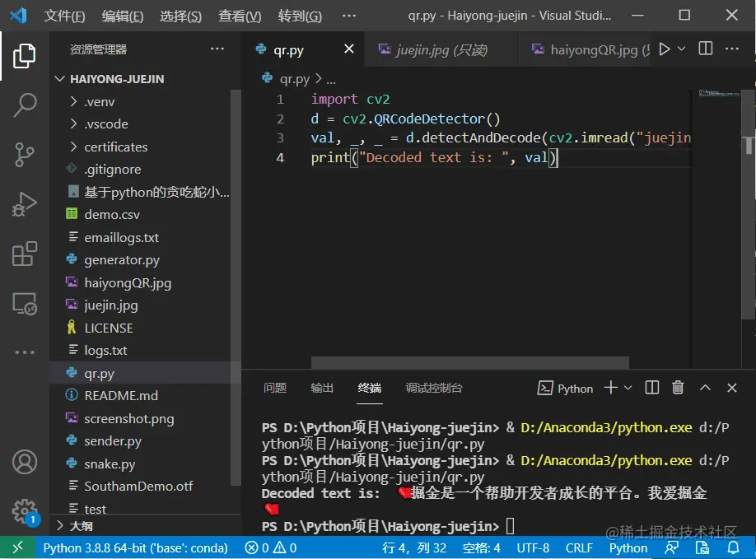Image resolution: width=756 pixels, height=559 pixels.
Task: Open the Go menu
Action: tap(300, 16)
